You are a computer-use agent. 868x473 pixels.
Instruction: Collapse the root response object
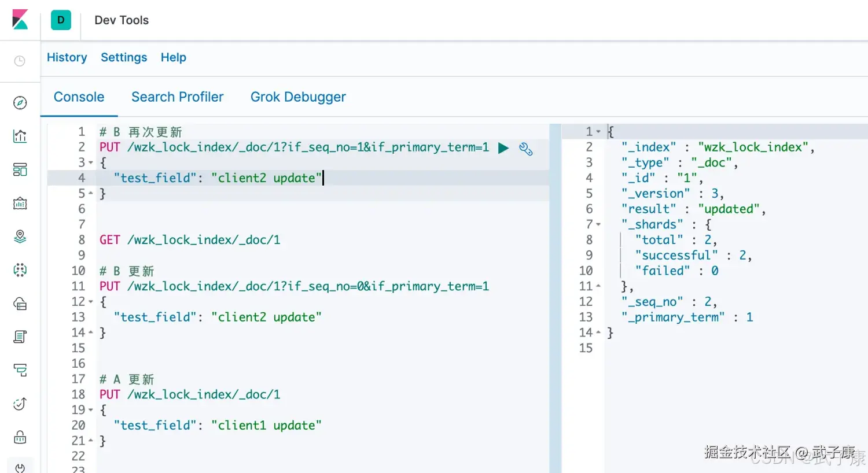[x=599, y=131]
